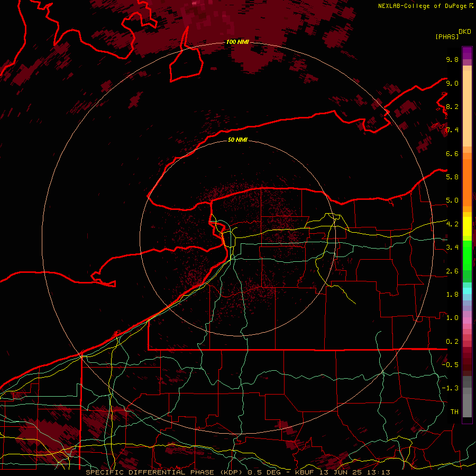Select the 4.2 value on the scale
Image resolution: width=476 pixels, height=476 pixels.
pyautogui.click(x=452, y=224)
